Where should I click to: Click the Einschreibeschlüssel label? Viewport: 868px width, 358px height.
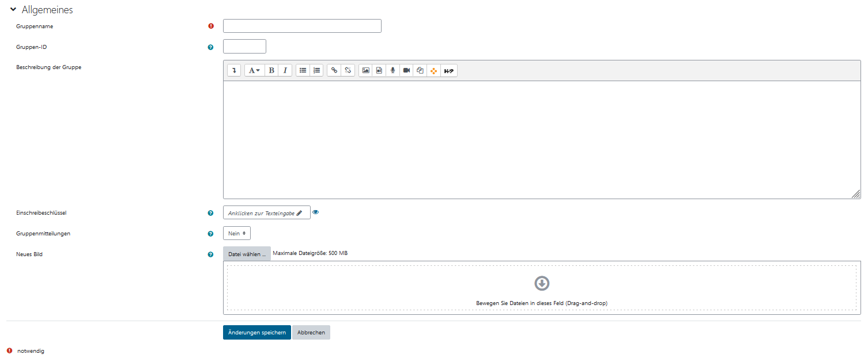pos(41,212)
